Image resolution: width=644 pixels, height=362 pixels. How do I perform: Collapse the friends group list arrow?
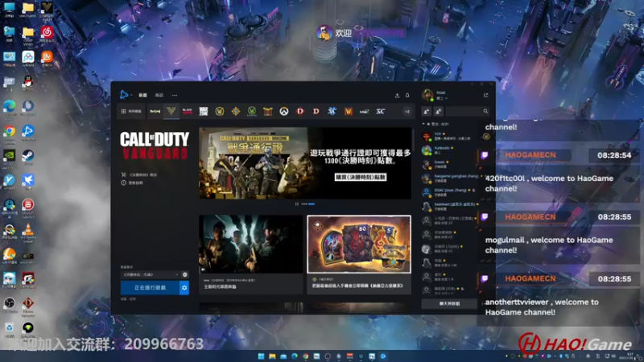424,124
